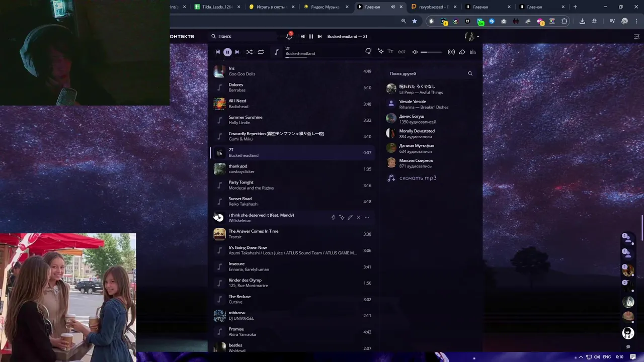Play the track Iris by Goo Goo Dolls

[x=219, y=71]
